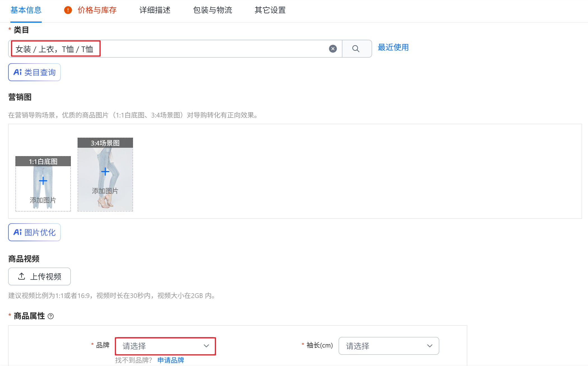This screenshot has height=366, width=588.
Task: Click the 类目 category input field
Action: [196, 49]
